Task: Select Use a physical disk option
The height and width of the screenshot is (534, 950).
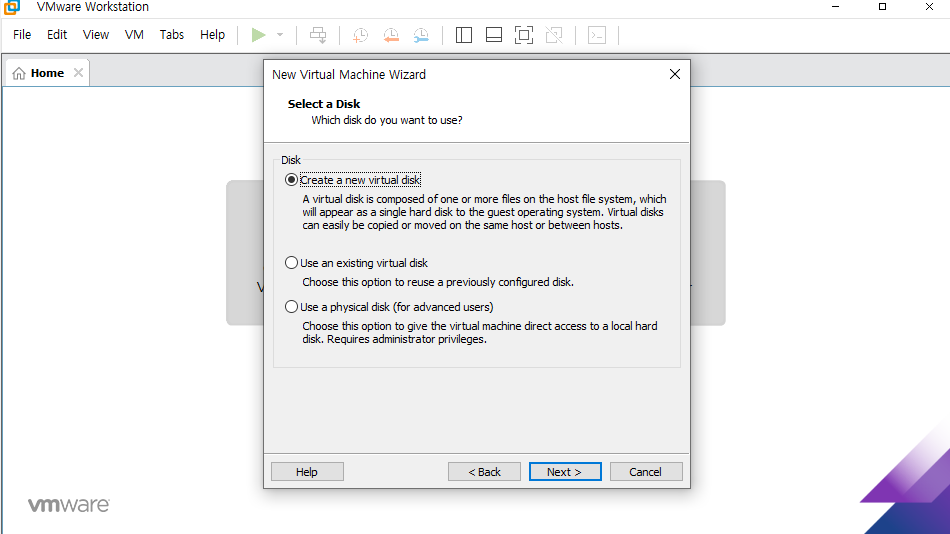Action: click(389, 307)
